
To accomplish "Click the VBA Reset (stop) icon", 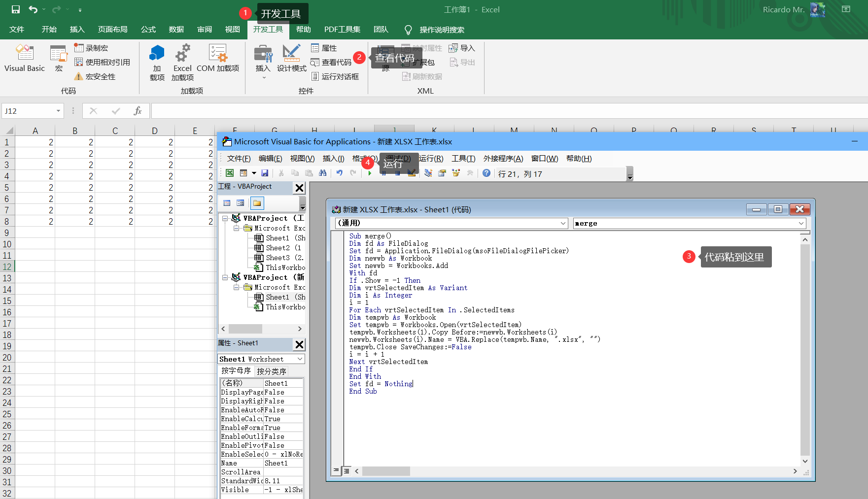I will (x=397, y=173).
